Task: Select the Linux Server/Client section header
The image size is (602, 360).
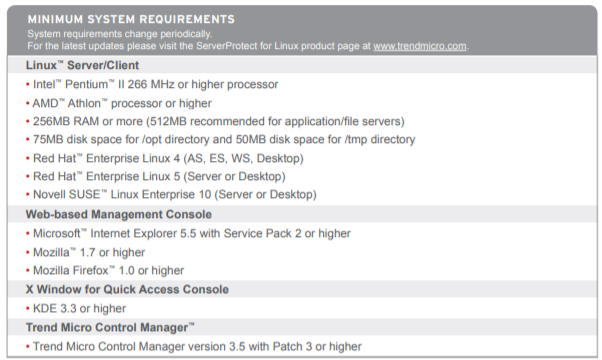Action: tap(82, 65)
